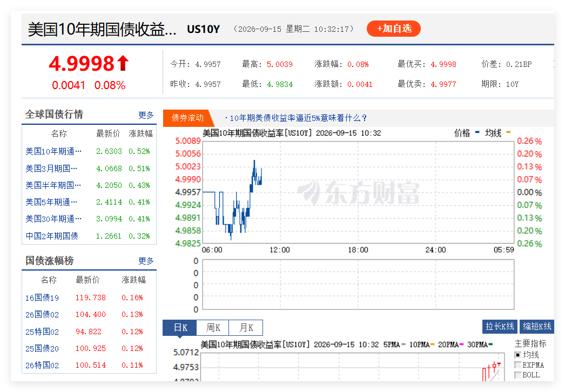Open the 16国债19 bond link
The image size is (565, 392).
point(42,298)
